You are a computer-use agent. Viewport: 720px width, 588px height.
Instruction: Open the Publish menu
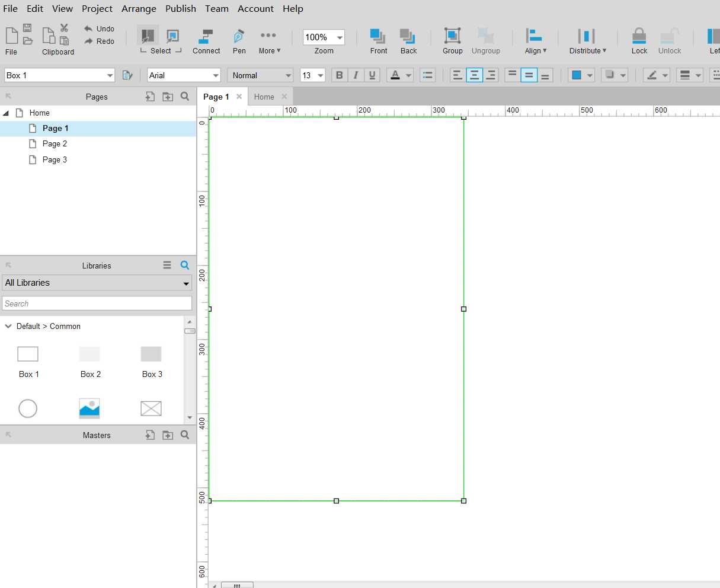coord(181,8)
